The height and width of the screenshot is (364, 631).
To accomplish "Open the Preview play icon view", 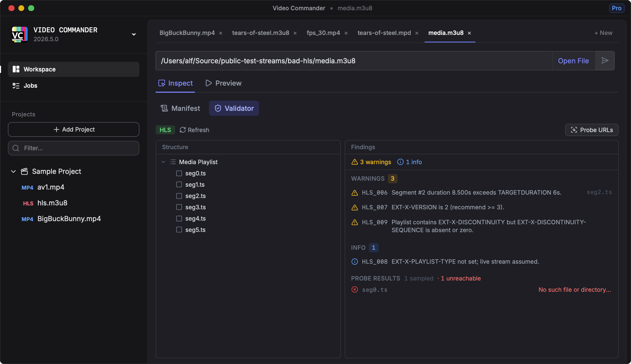I will (x=208, y=83).
